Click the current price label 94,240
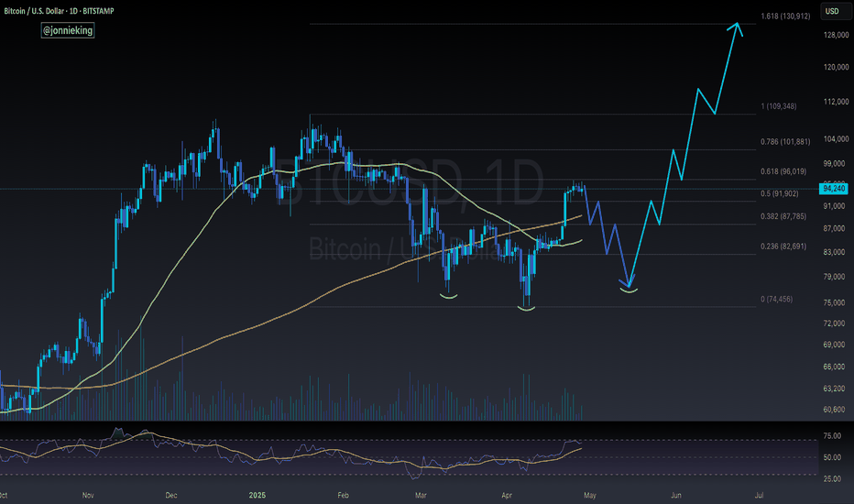Image resolution: width=854 pixels, height=504 pixels. 834,189
